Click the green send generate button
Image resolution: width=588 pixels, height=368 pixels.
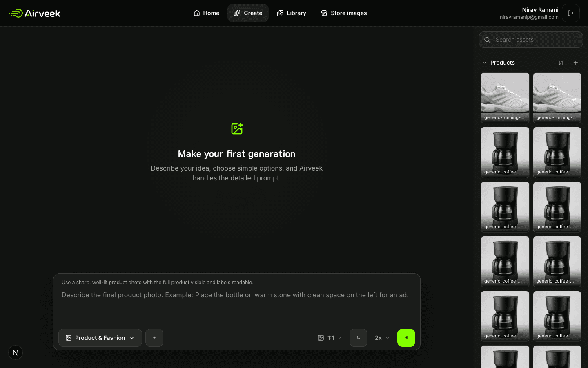(x=406, y=338)
